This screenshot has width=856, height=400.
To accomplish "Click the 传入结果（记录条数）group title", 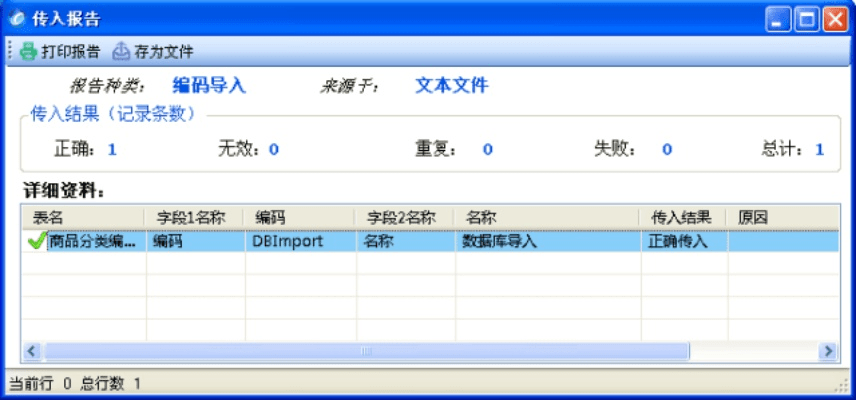I will point(114,114).
